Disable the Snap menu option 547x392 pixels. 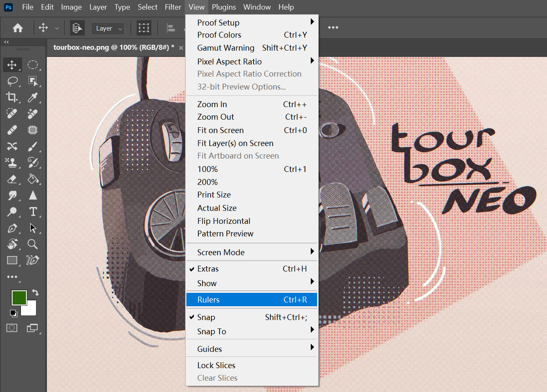point(206,318)
